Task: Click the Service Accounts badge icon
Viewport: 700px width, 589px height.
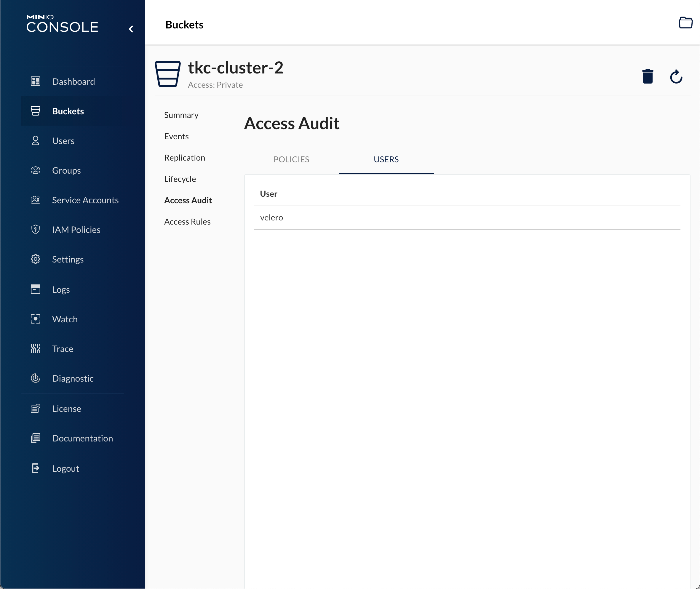Action: [x=35, y=200]
